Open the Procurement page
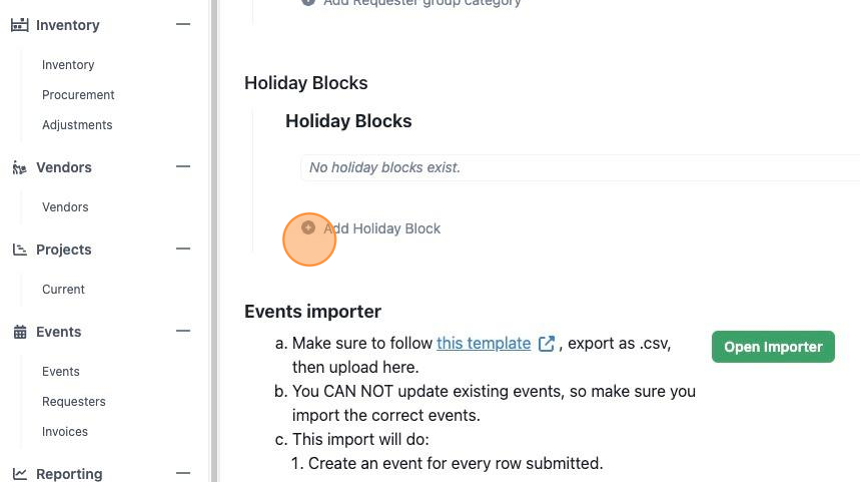 point(78,95)
